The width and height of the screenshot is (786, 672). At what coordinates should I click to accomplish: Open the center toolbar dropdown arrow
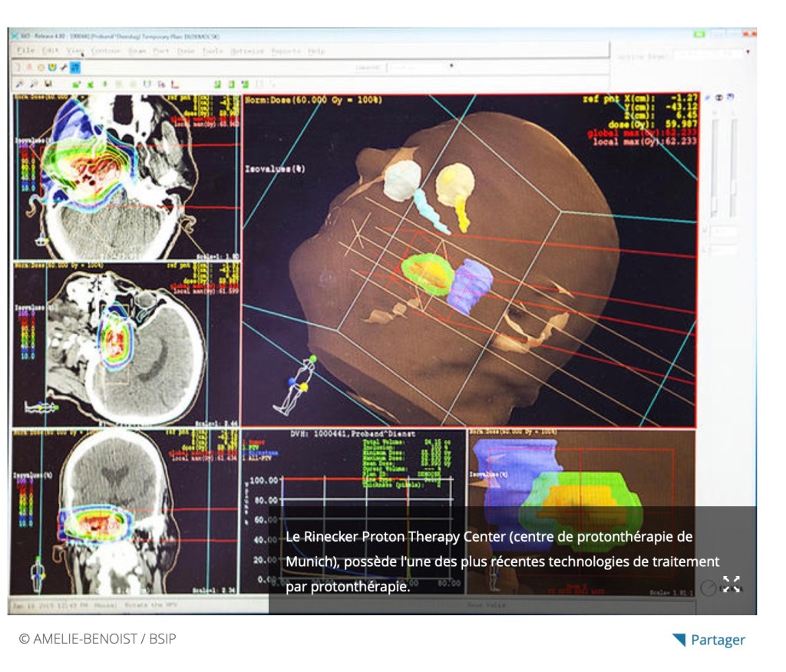(451, 67)
